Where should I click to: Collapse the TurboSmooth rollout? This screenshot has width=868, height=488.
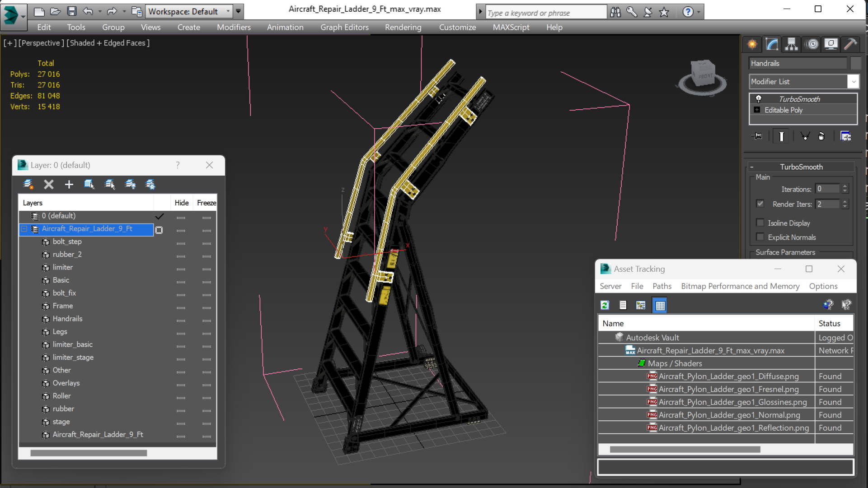[752, 167]
